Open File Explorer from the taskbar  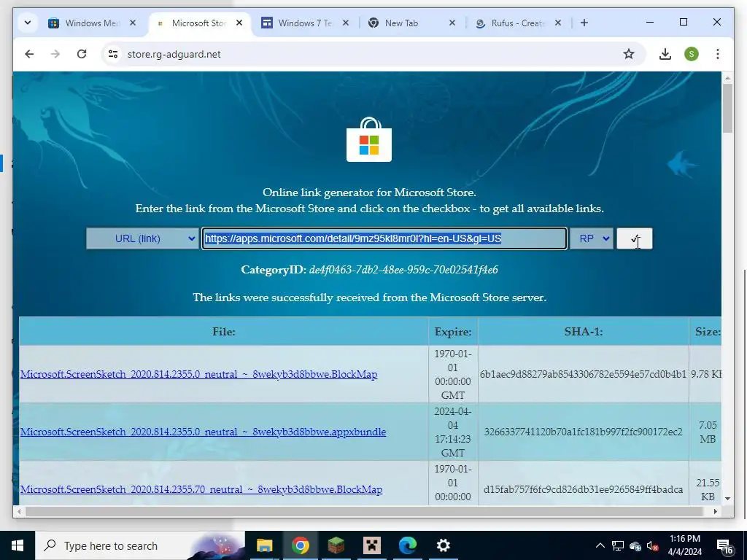click(x=264, y=545)
